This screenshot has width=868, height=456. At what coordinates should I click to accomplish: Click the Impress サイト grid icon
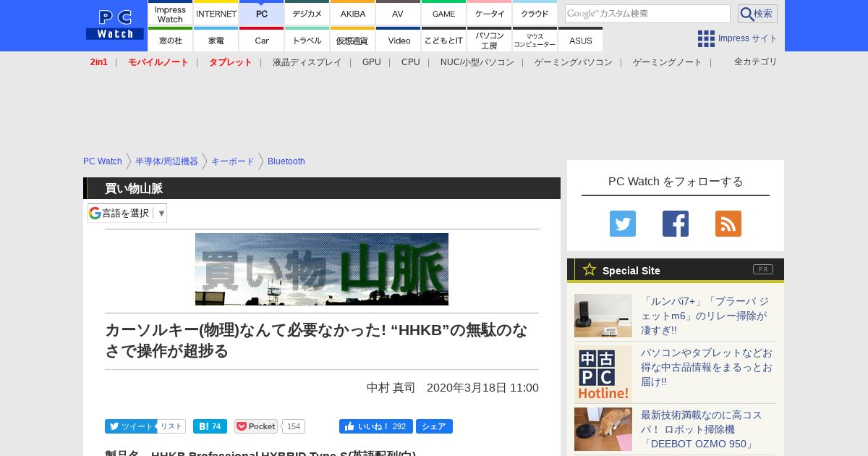[x=706, y=38]
